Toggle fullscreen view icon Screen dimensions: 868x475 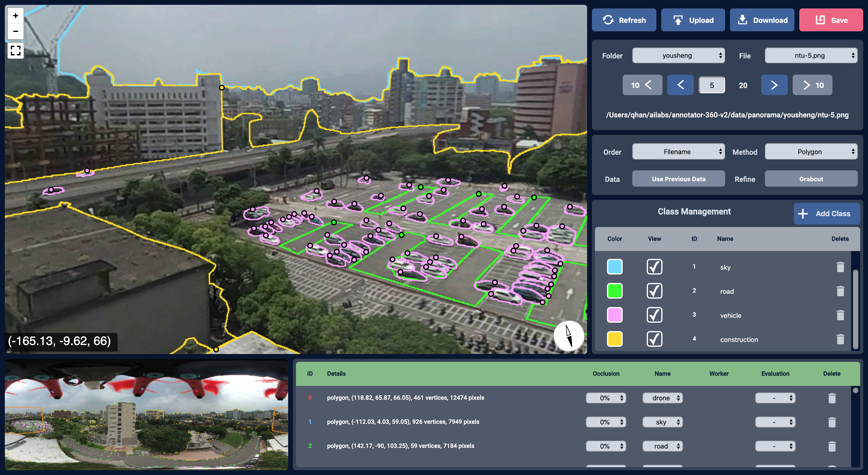15,51
